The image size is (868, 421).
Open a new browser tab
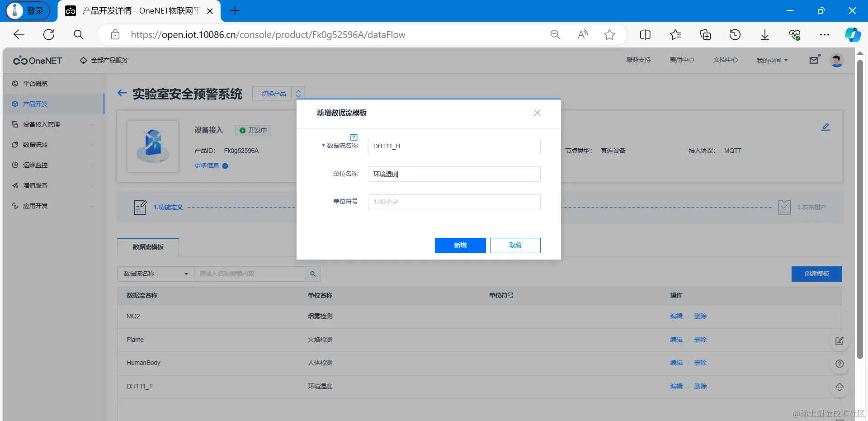point(235,11)
